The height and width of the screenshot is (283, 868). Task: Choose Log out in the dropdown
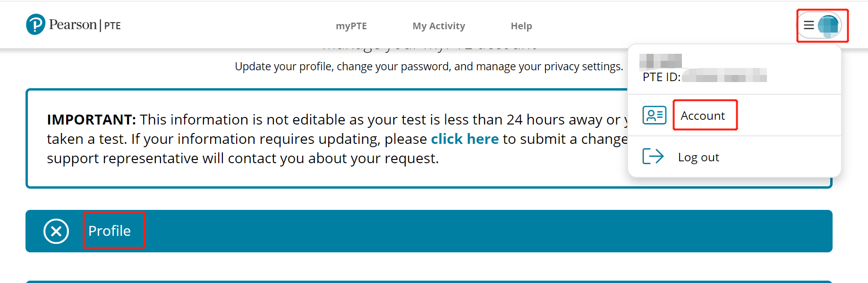click(x=698, y=157)
